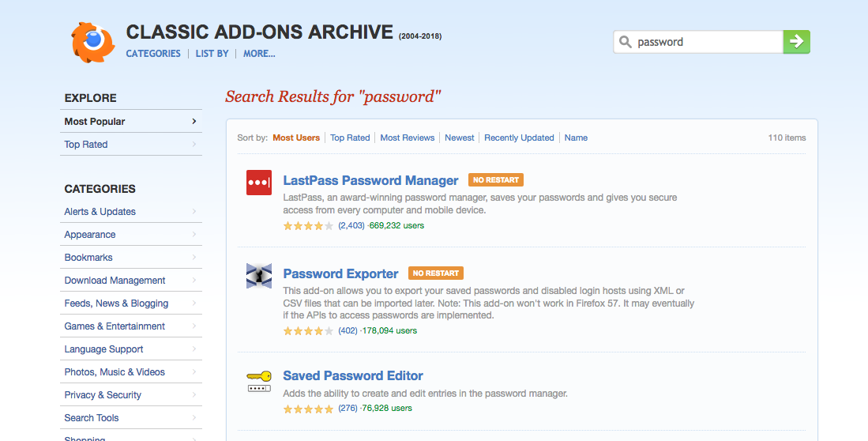Click the Password Exporter NO RESTART badge
868x441 pixels.
pyautogui.click(x=436, y=273)
